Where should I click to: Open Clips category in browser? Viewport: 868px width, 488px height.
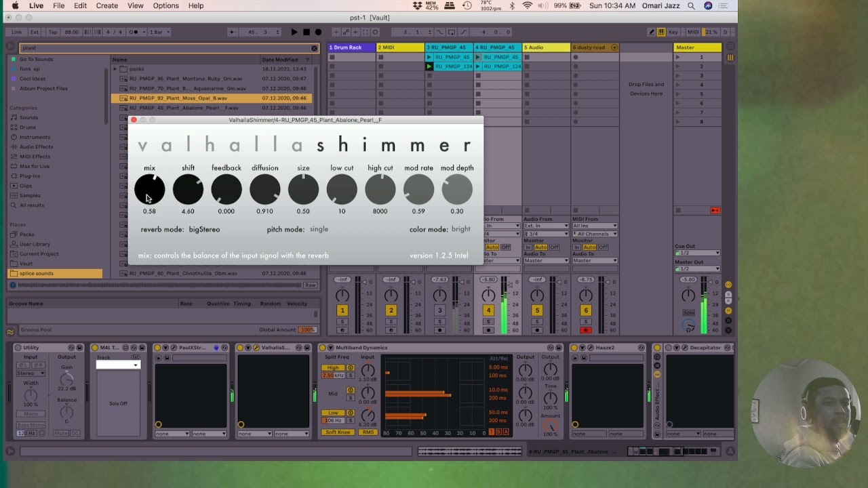26,186
